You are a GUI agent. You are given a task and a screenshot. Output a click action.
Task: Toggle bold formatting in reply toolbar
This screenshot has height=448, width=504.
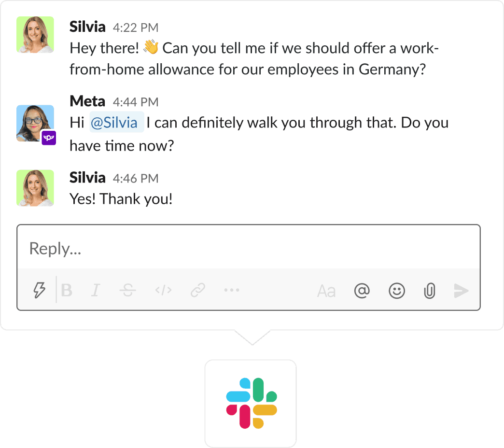67,290
